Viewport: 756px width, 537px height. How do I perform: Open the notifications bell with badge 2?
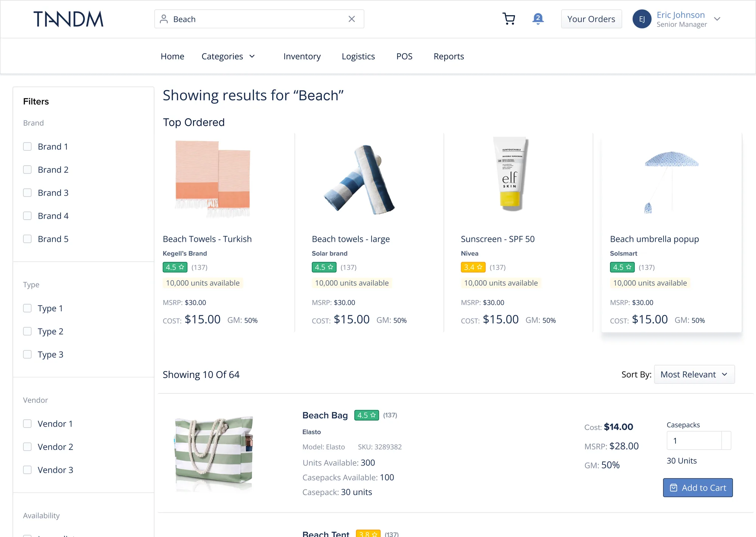pos(538,19)
